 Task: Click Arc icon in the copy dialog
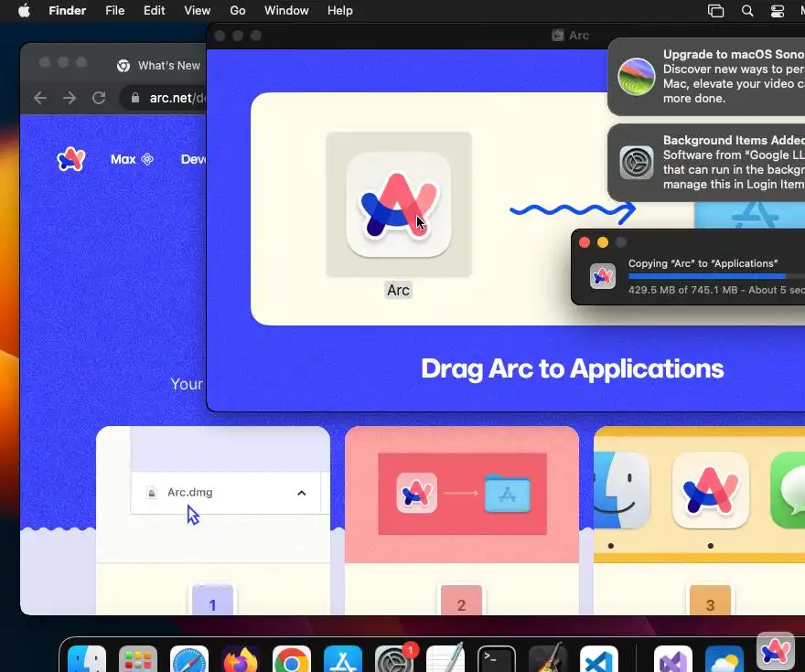pyautogui.click(x=603, y=276)
